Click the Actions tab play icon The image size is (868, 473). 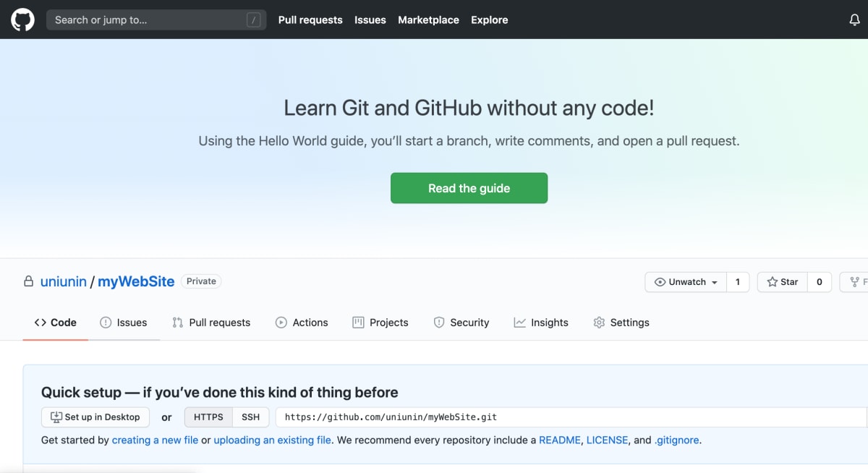[x=281, y=323]
